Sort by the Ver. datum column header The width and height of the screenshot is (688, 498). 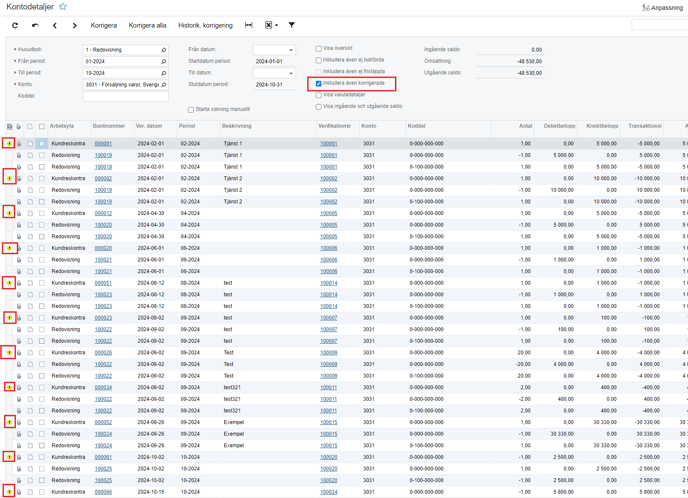pyautogui.click(x=149, y=126)
